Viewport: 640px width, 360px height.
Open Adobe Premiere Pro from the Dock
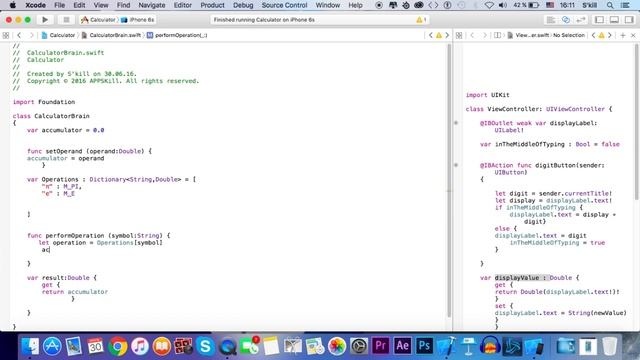(x=380, y=346)
